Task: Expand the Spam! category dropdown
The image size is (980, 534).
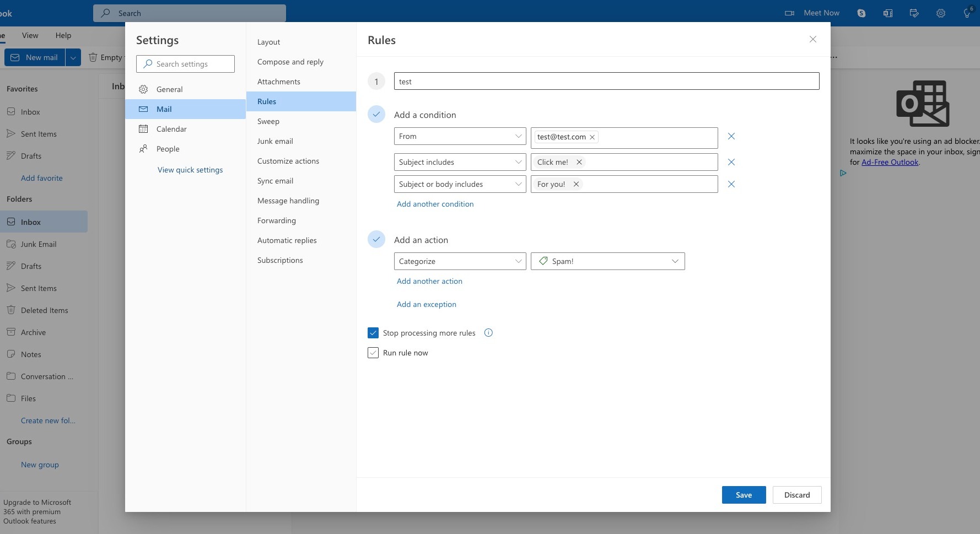Action: pos(607,261)
